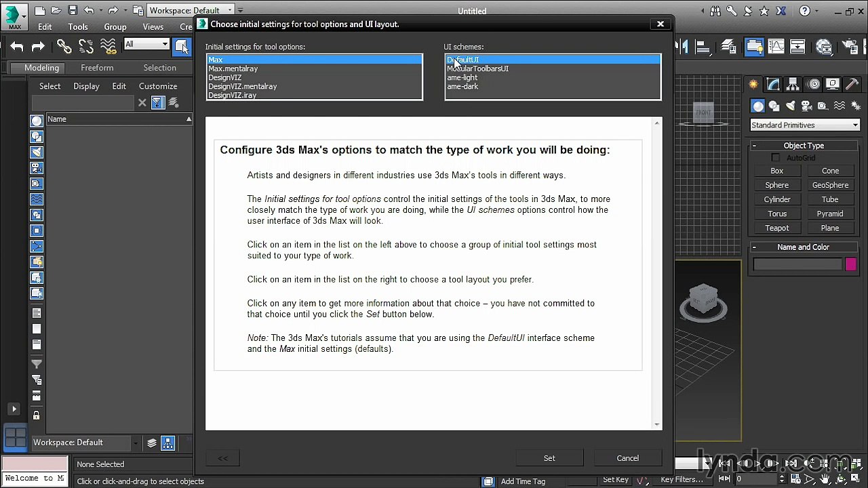Click the Toggle Ribbon folder icon
This screenshot has width=868, height=488.
point(754,46)
